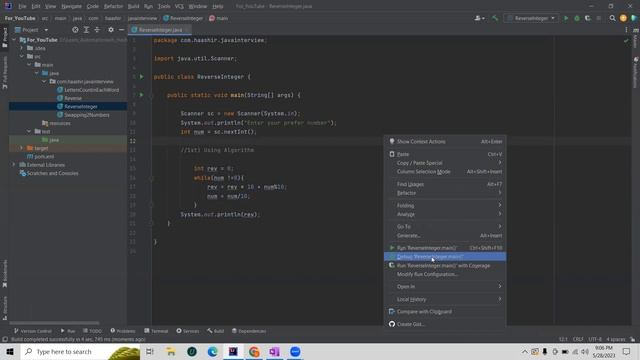
Task: Expand the .idea folder
Action: [x=22, y=48]
